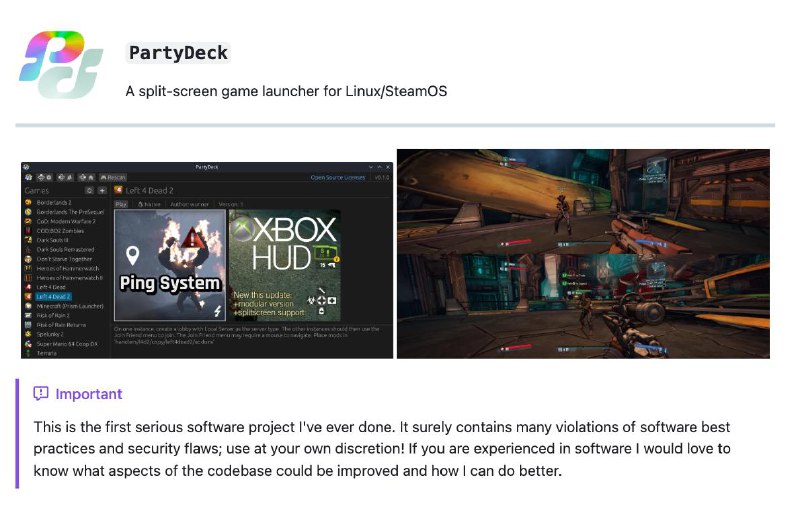Select the highlighted Left 4 Dead 2 entry
The width and height of the screenshot is (800, 508).
[x=54, y=296]
